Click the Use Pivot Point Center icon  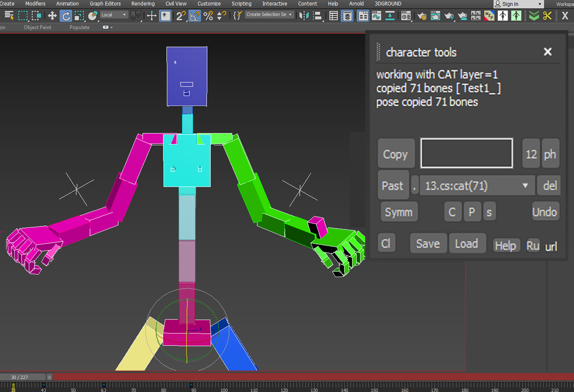[135, 16]
